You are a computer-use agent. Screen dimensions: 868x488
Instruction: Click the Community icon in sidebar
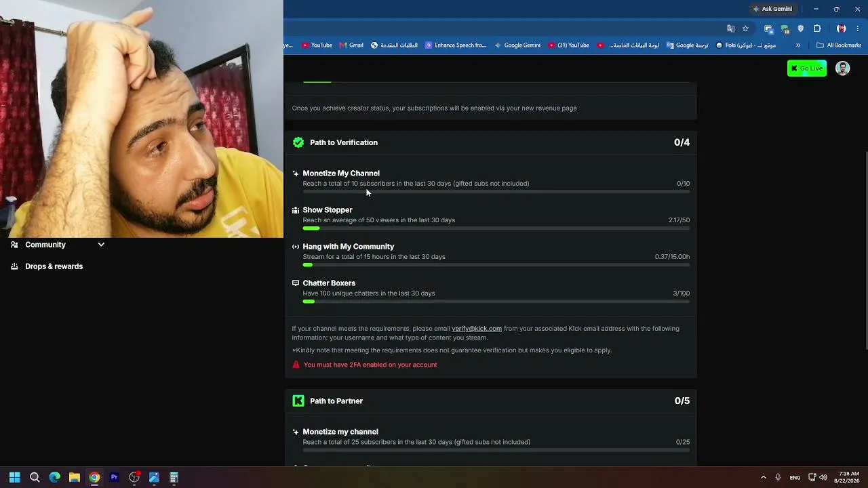click(14, 245)
